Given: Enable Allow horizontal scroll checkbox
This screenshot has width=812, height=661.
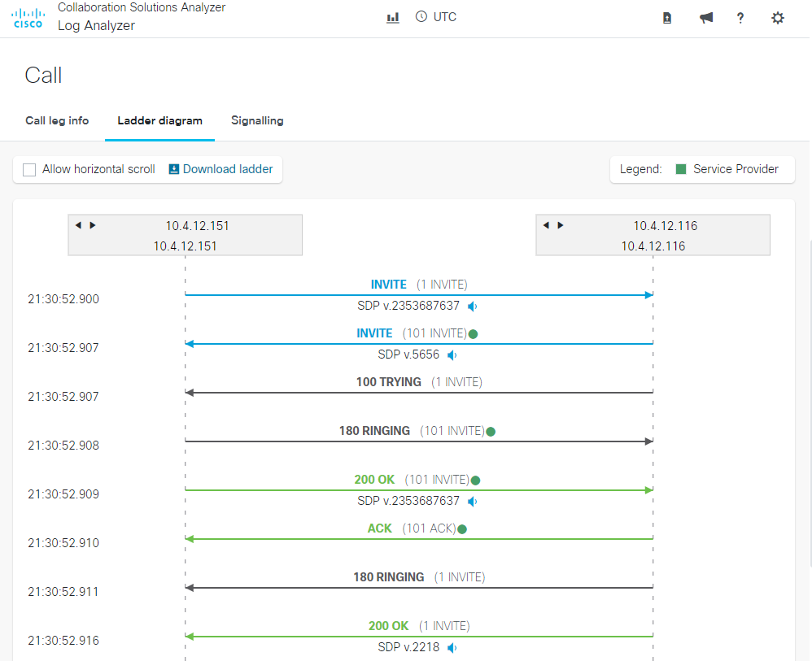Looking at the screenshot, I should [x=29, y=170].
